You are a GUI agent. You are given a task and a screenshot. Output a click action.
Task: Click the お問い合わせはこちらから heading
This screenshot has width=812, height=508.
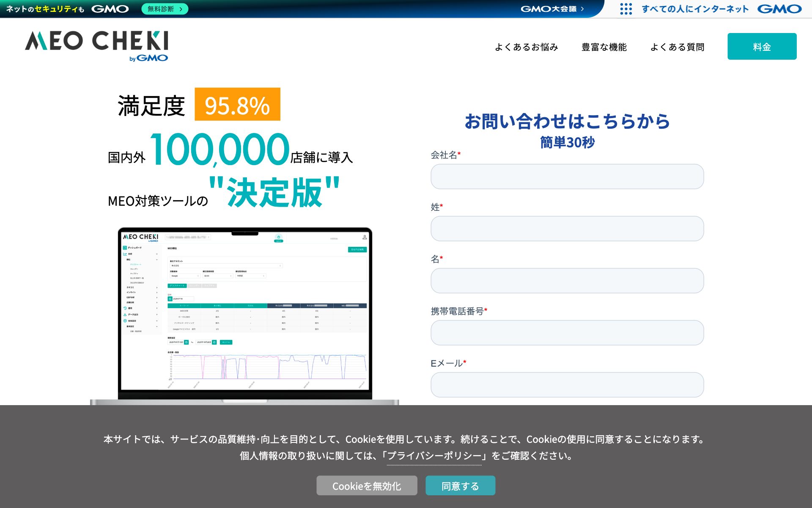point(567,121)
